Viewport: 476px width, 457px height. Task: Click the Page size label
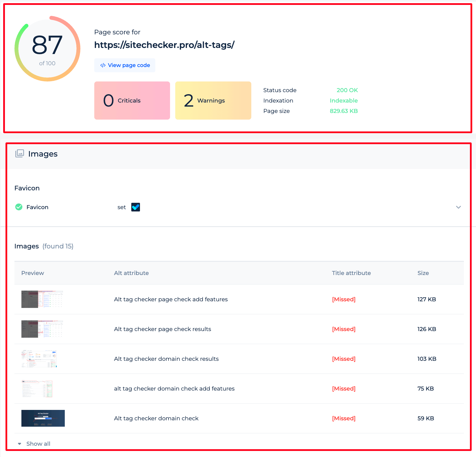[276, 111]
